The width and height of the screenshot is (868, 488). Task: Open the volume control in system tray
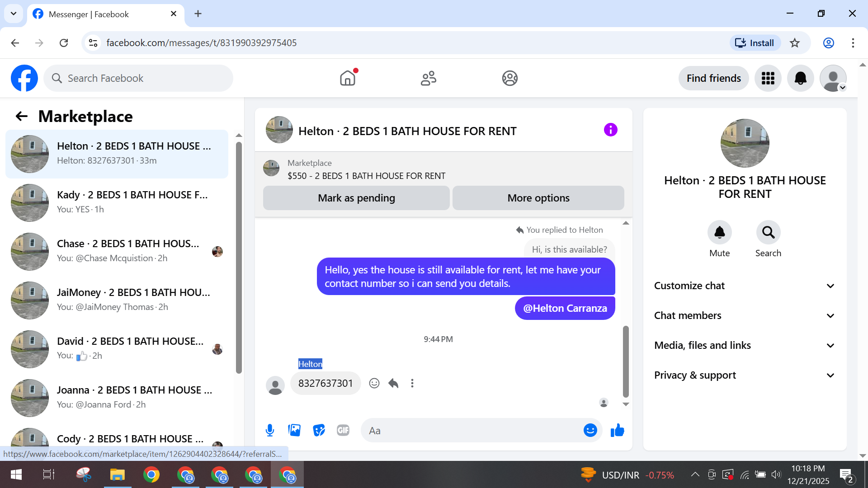coord(776,474)
